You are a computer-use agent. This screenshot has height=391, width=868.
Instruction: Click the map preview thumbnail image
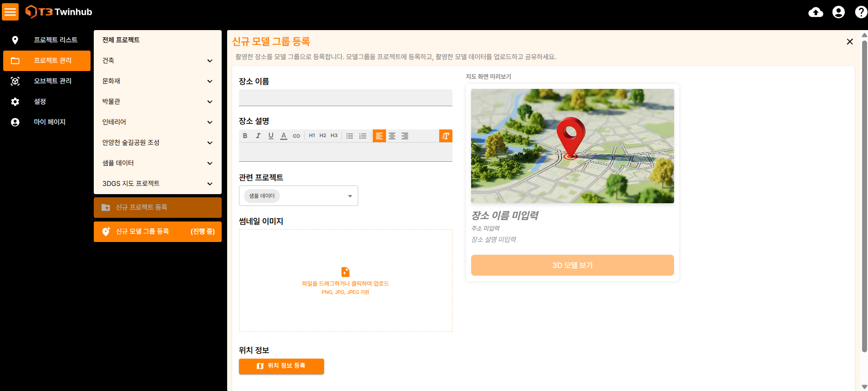point(572,146)
